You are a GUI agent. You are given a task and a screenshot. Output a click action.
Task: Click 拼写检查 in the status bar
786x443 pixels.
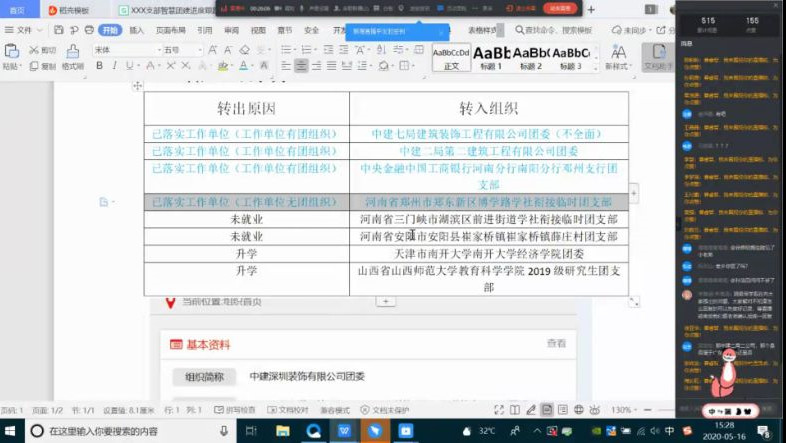coord(235,410)
